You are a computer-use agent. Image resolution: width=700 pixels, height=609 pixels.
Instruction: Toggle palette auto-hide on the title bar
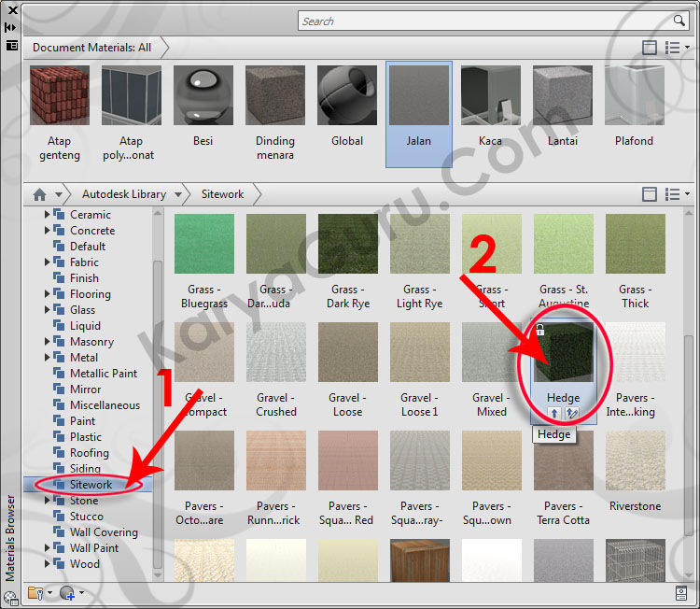[x=10, y=27]
